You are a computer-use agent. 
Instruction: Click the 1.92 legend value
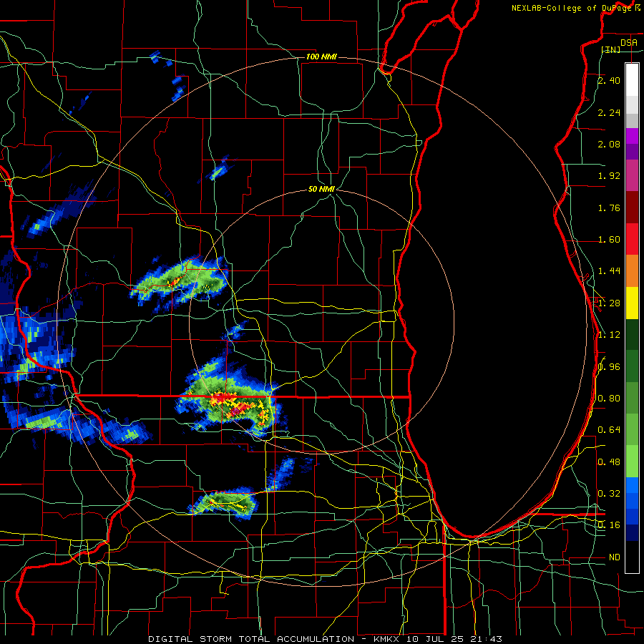click(609, 176)
